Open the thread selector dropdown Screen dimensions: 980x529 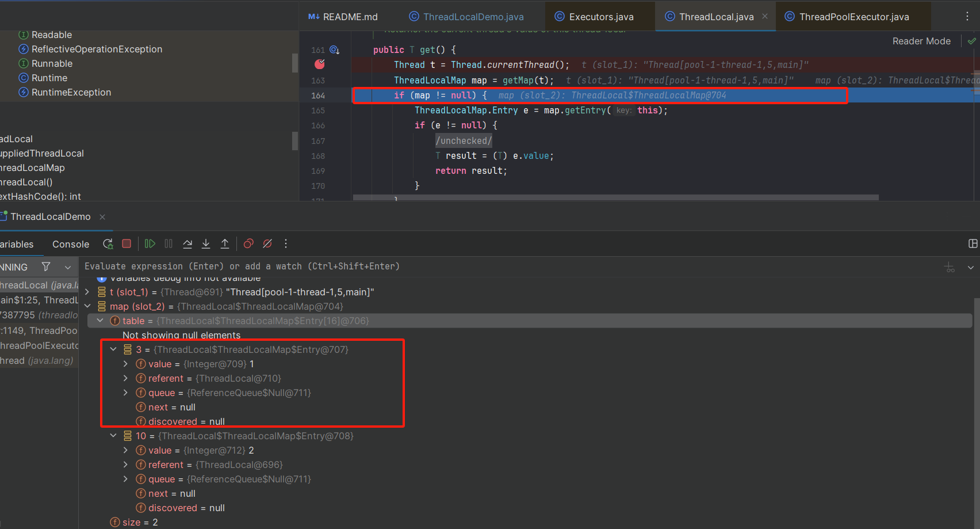point(68,267)
